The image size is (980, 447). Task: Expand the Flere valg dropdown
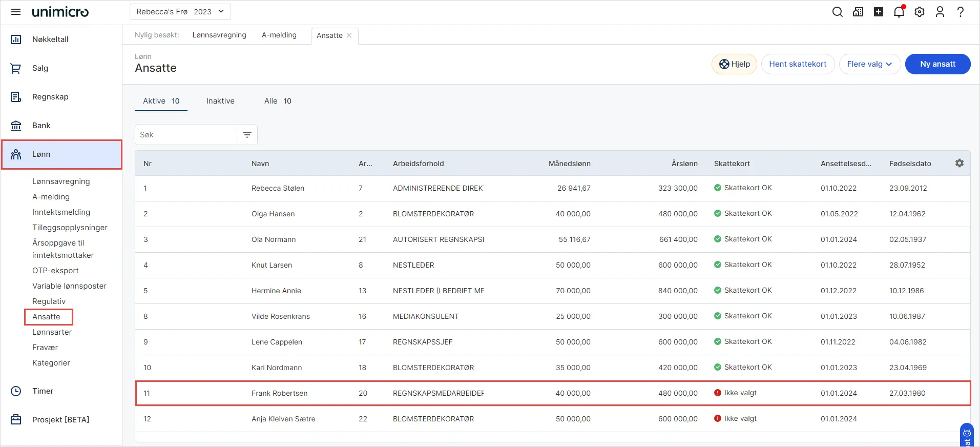[869, 64]
